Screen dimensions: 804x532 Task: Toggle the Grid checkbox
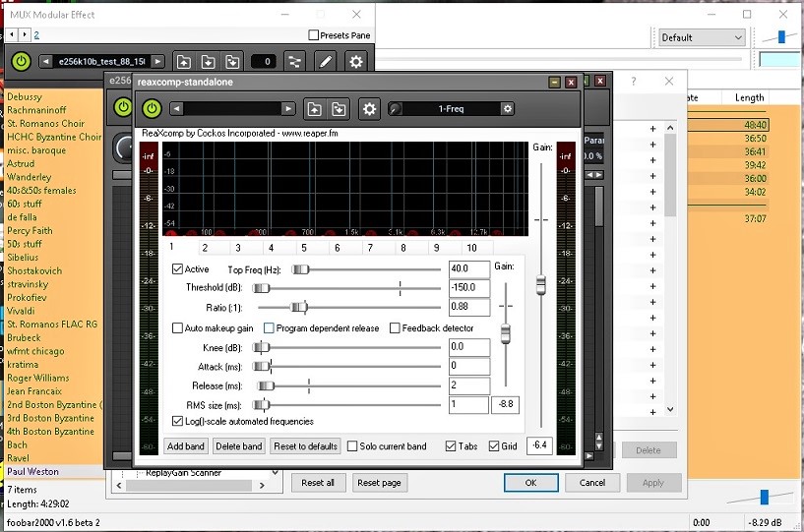click(494, 446)
